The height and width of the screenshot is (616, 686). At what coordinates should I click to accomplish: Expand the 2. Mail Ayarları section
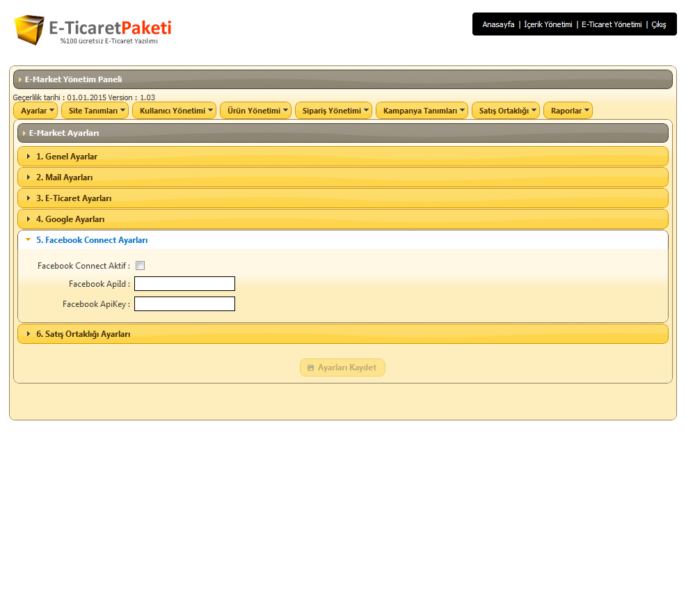(x=64, y=177)
